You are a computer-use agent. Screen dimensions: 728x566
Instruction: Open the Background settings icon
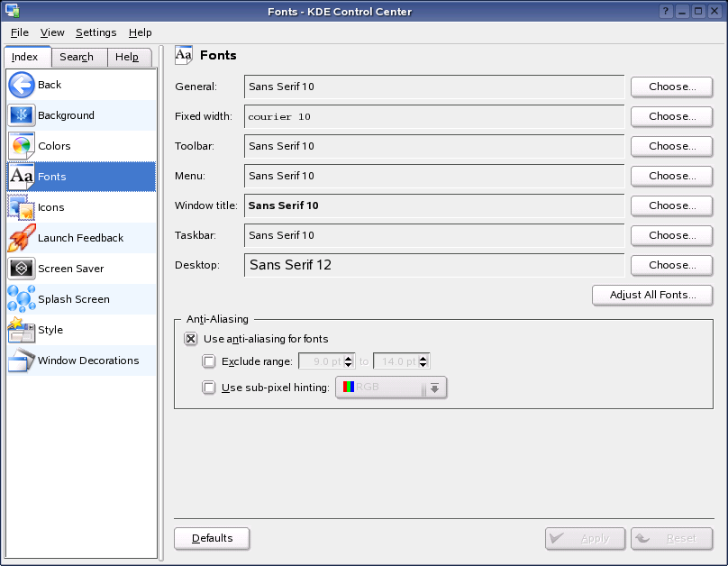(x=22, y=115)
